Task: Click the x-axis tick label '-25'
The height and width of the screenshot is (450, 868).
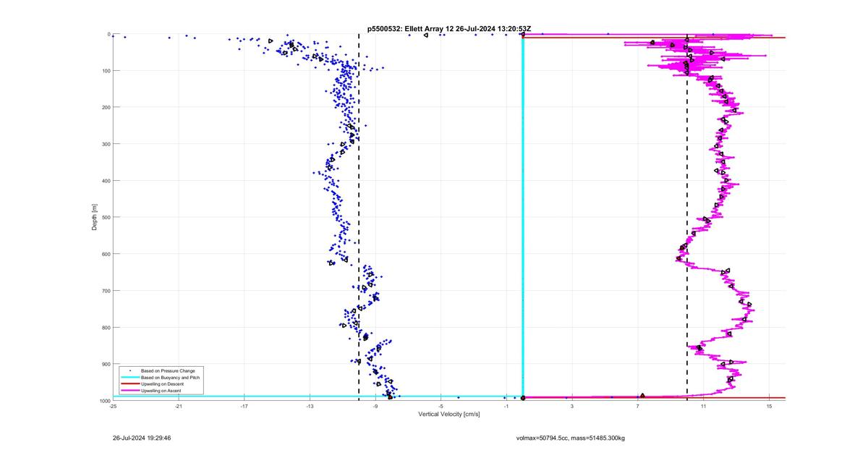Action: click(x=113, y=406)
